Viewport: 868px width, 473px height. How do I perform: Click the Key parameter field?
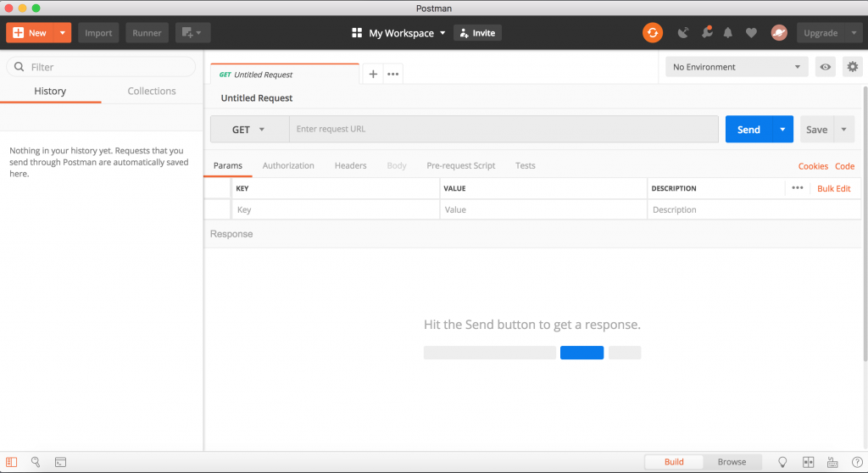(x=336, y=210)
